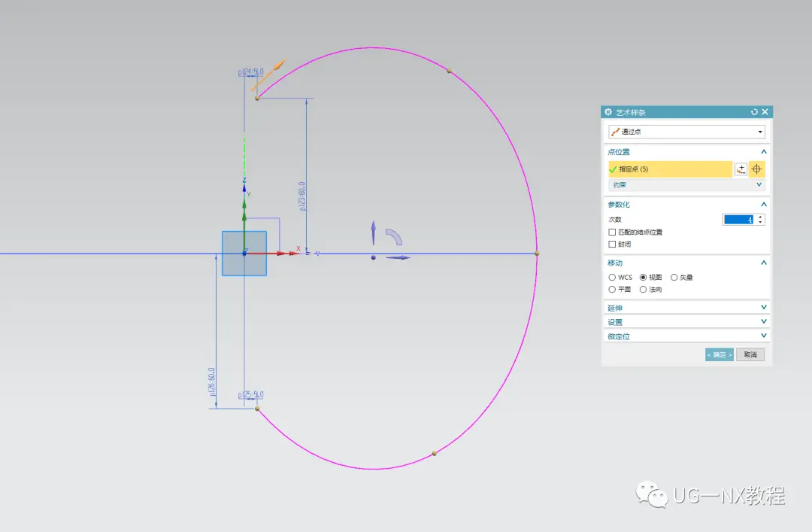
Task: Click the inferred point crosshair icon
Action: point(756,169)
